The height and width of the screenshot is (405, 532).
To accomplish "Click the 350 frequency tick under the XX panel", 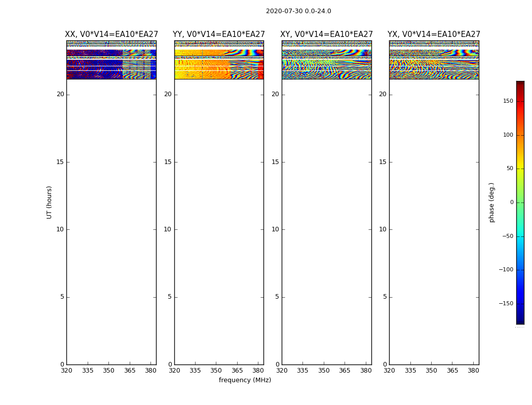I will coord(108,371).
